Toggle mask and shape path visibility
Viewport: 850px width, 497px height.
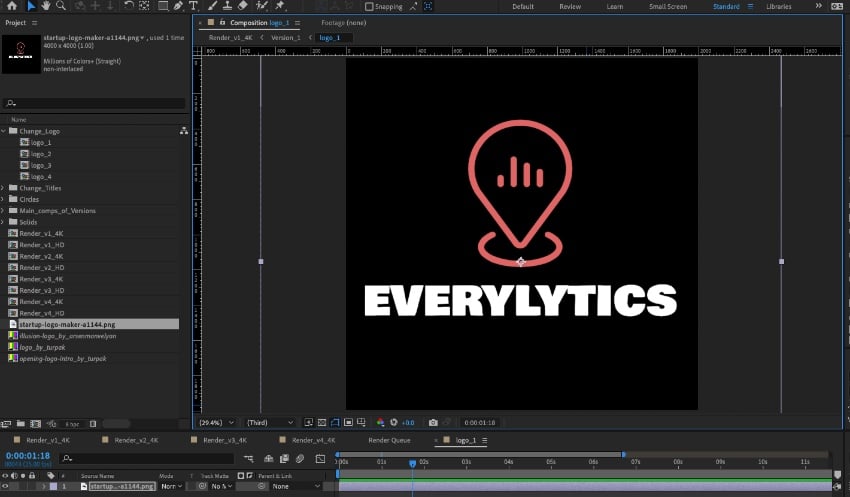coord(335,423)
